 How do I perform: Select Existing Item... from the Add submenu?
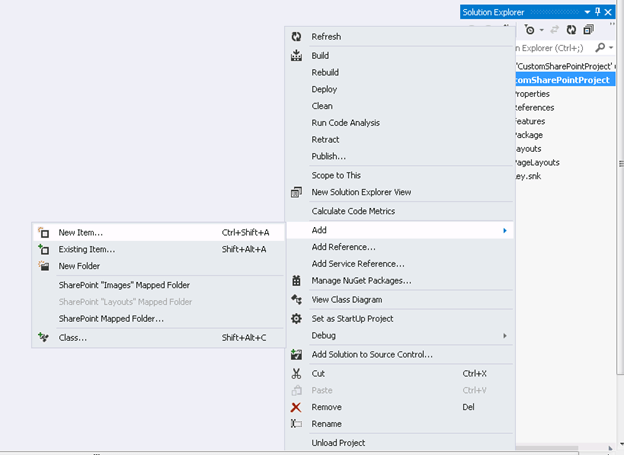(x=87, y=249)
